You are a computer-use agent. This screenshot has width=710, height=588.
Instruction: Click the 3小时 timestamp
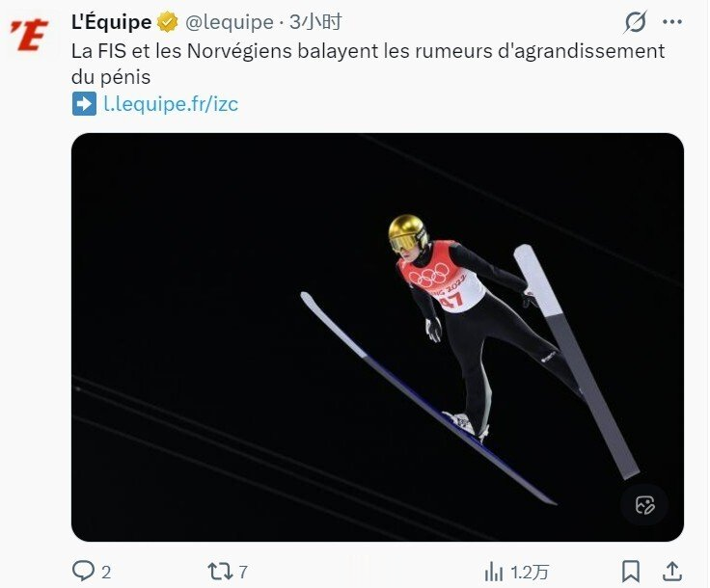315,22
